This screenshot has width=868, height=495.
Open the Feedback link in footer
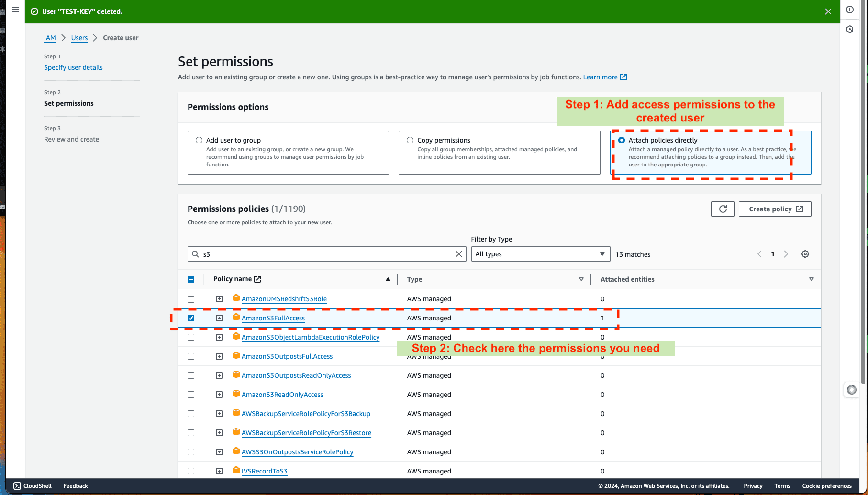coord(76,486)
